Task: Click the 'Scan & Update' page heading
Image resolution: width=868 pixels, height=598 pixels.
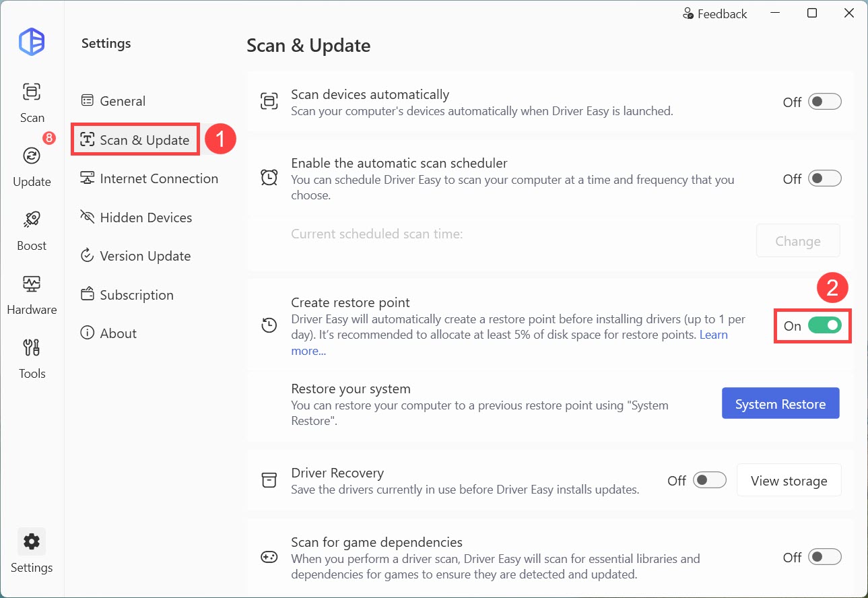Action: [x=308, y=45]
